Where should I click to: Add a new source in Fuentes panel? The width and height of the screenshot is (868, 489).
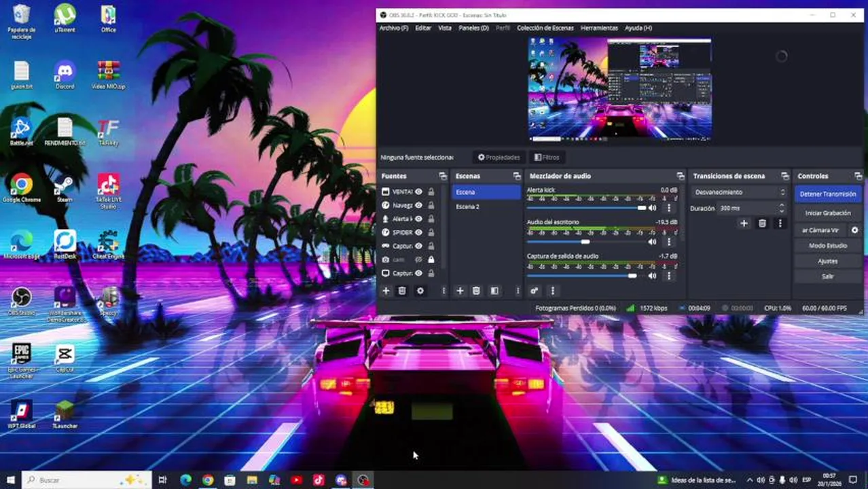(x=386, y=291)
